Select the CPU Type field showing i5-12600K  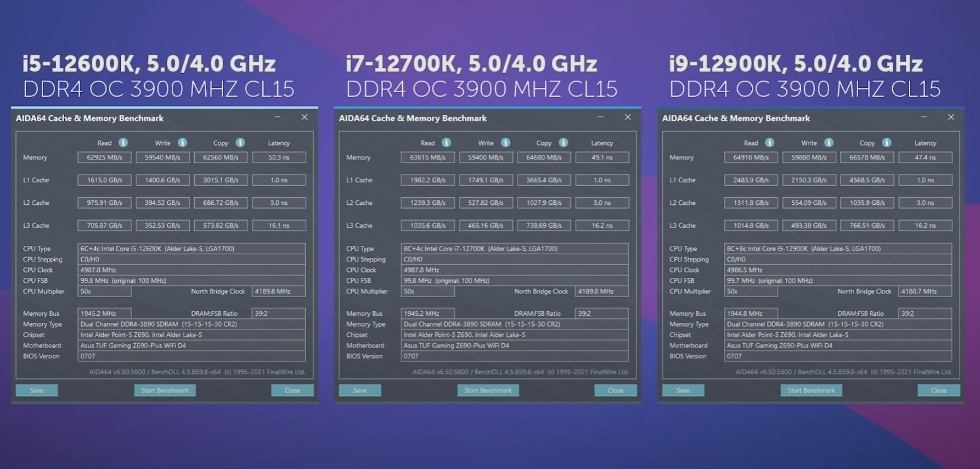[192, 249]
